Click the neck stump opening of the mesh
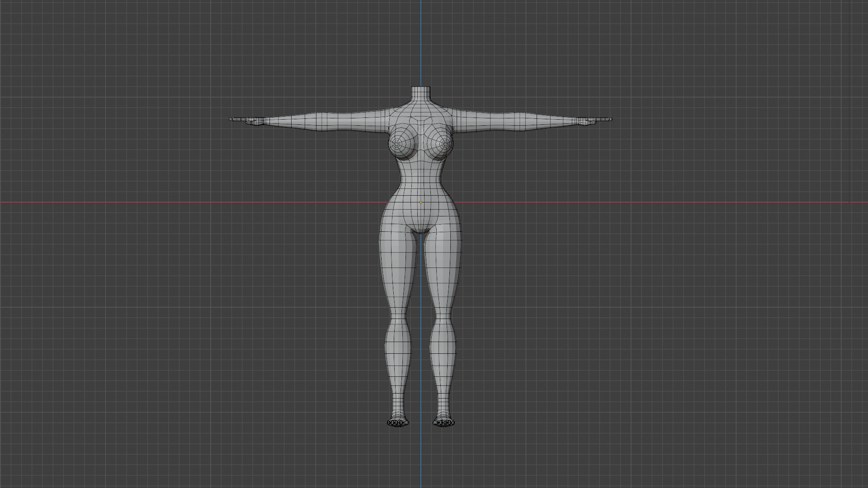The width and height of the screenshot is (868, 488). tap(421, 88)
